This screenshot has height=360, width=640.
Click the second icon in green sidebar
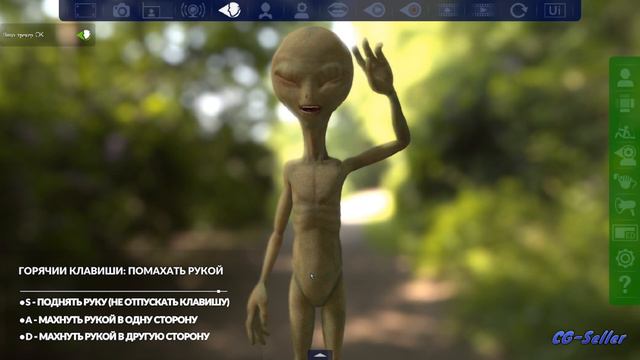(x=625, y=104)
